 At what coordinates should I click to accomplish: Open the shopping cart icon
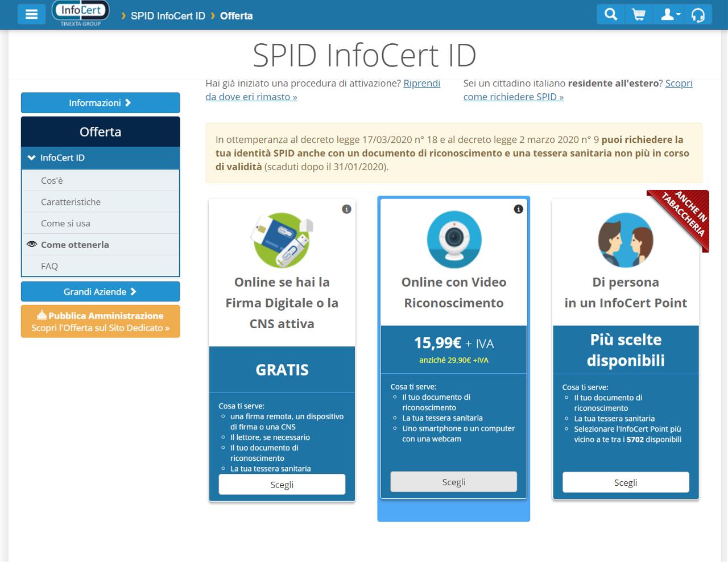(639, 14)
